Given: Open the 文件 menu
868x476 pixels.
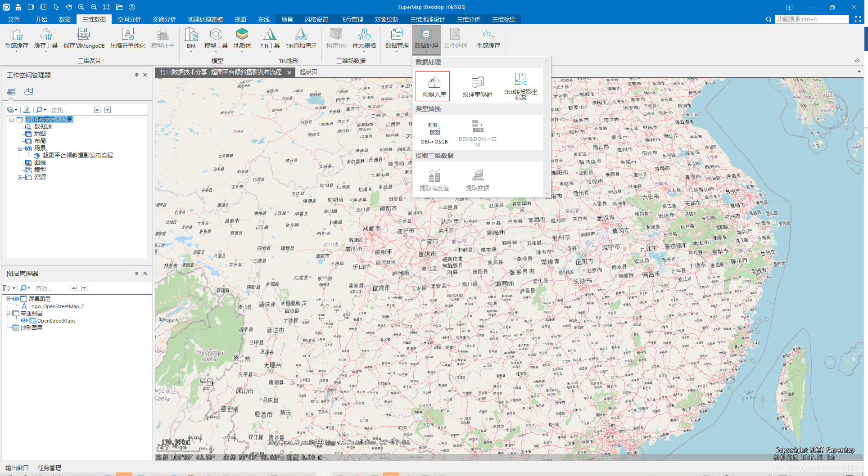Looking at the screenshot, I should [x=14, y=19].
